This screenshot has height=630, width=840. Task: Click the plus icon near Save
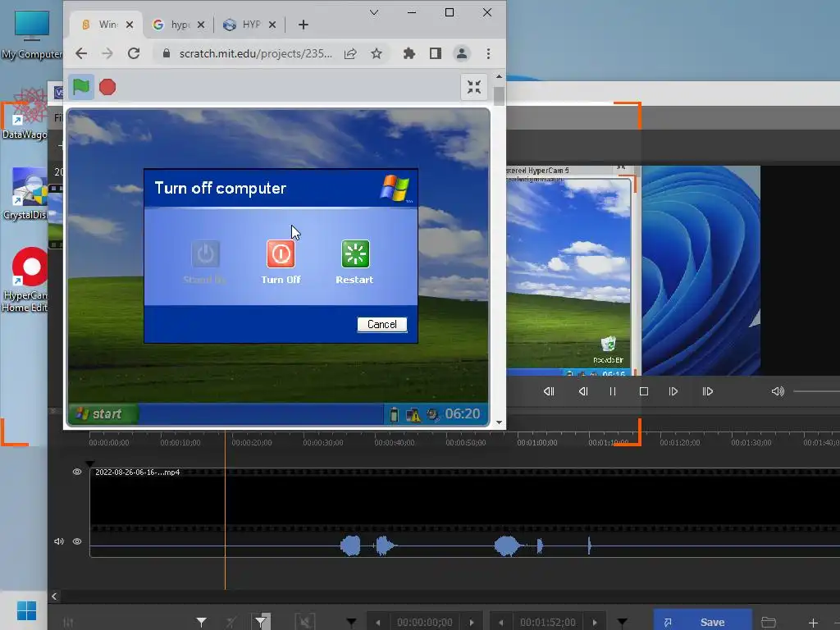[813, 623]
